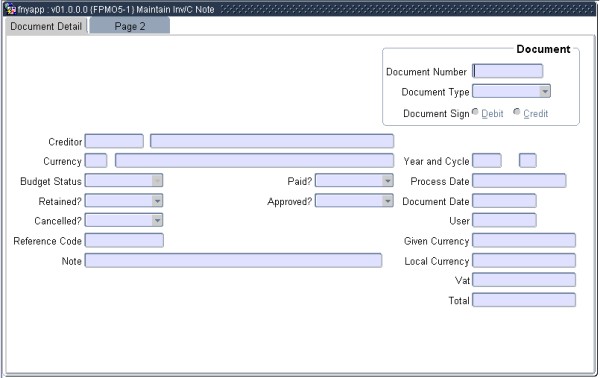
Task: Focus the Local Currency amount field
Action: [x=524, y=260]
